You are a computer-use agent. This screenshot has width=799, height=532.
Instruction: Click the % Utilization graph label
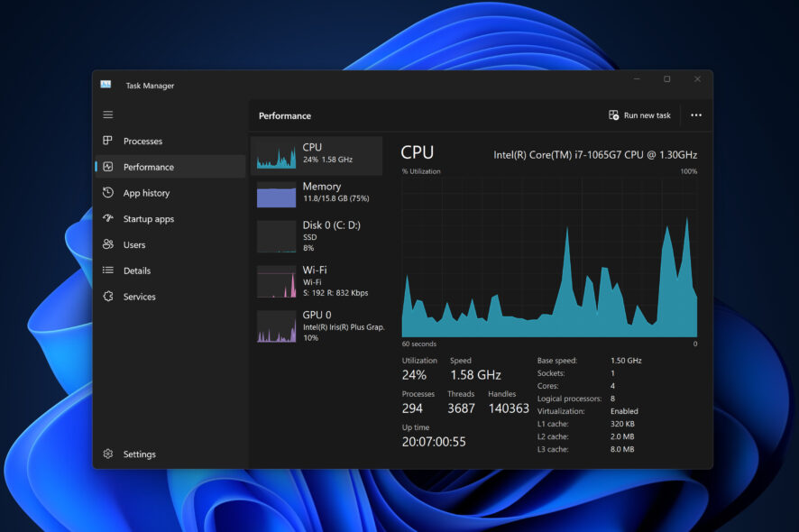(421, 171)
